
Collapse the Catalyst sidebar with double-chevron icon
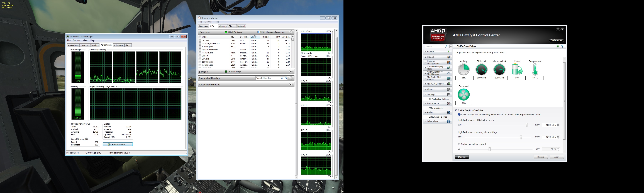451,46
